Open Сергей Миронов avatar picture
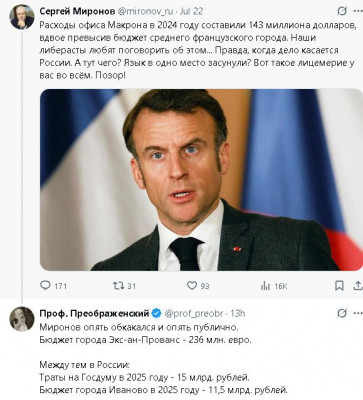The width and height of the screenshot is (363, 400). coord(22,17)
